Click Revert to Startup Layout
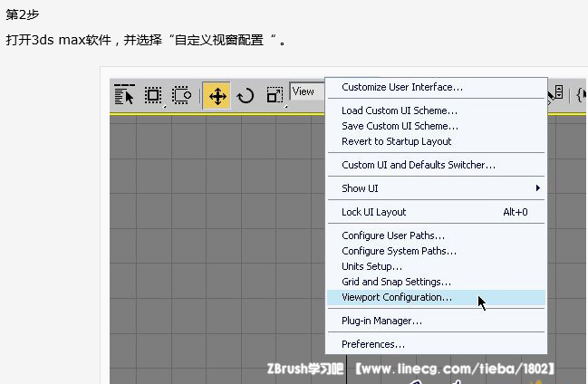This screenshot has height=384, width=588. [x=436, y=141]
